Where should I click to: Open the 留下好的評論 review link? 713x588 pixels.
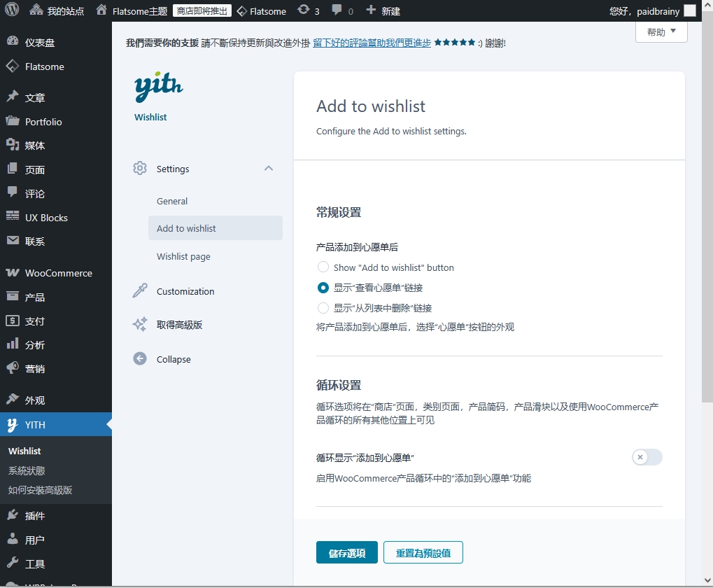tap(372, 43)
